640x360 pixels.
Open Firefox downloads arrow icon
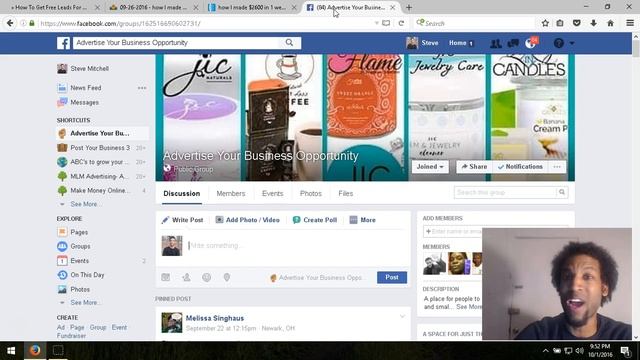[593, 23]
